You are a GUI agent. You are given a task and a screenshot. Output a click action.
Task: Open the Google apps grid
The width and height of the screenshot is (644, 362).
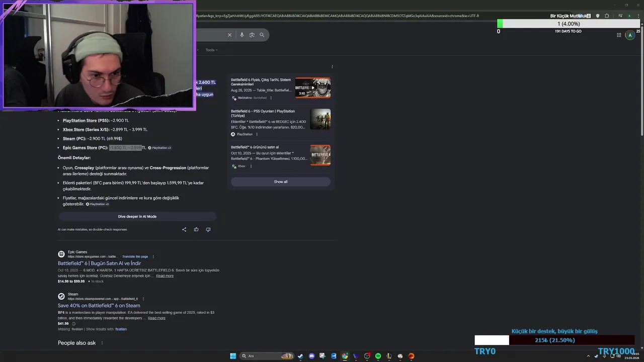point(619,35)
